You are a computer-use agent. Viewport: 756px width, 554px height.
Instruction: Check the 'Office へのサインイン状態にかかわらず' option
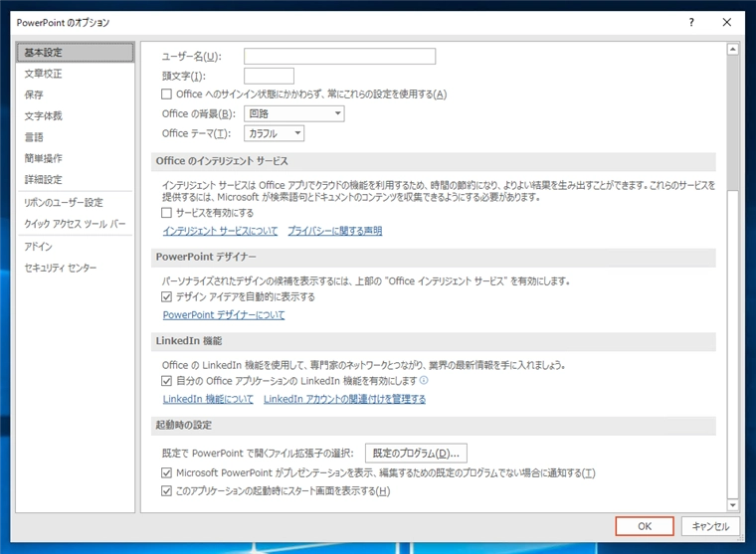166,94
